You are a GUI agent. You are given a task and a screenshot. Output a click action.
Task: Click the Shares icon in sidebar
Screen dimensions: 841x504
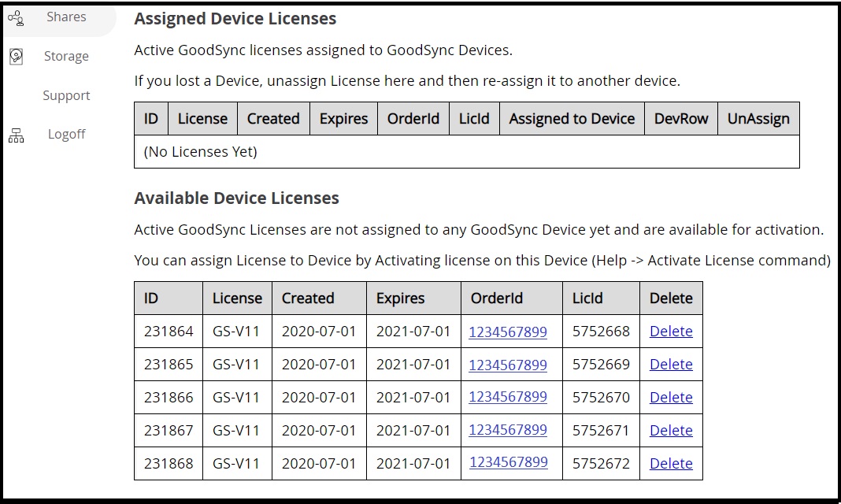click(16, 17)
